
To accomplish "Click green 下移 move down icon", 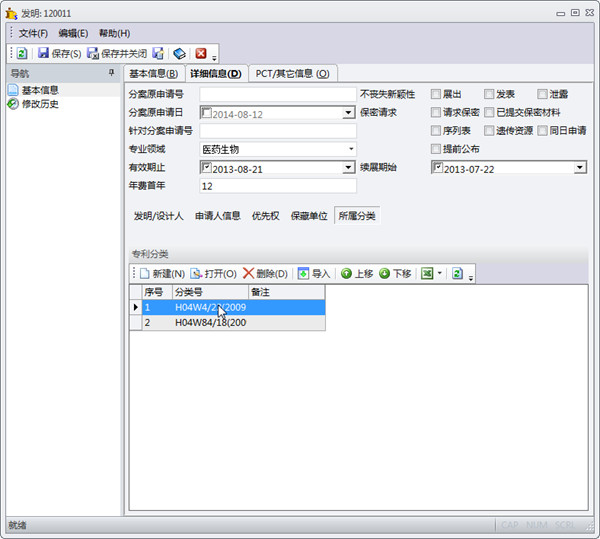I will point(384,273).
